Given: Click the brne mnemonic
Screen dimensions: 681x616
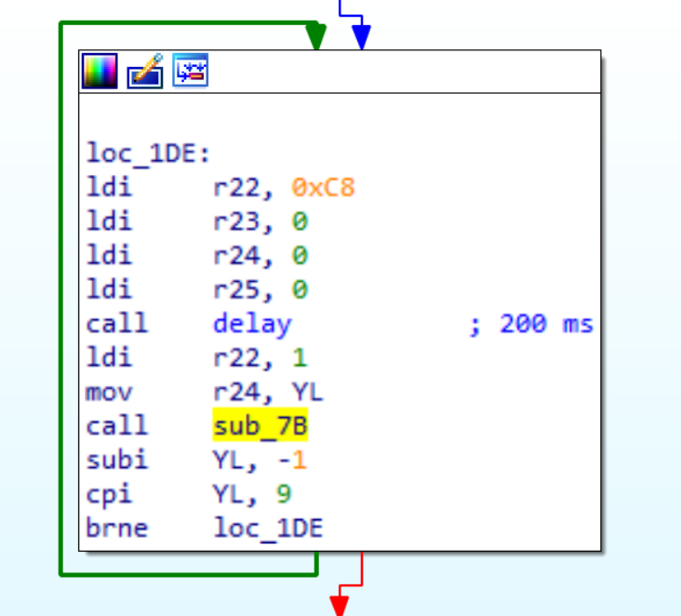Looking at the screenshot, I should [117, 529].
